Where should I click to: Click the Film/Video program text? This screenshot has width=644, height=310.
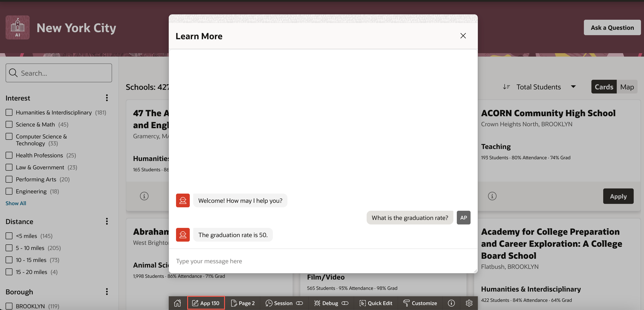326,277
